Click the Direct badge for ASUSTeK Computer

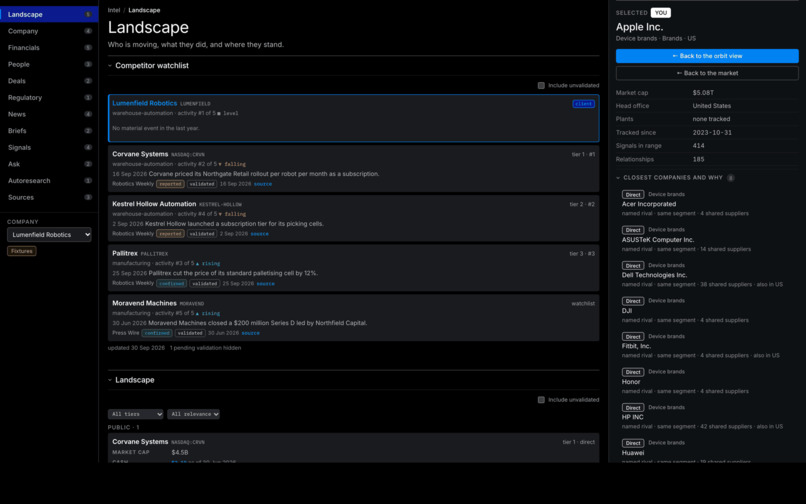click(633, 230)
